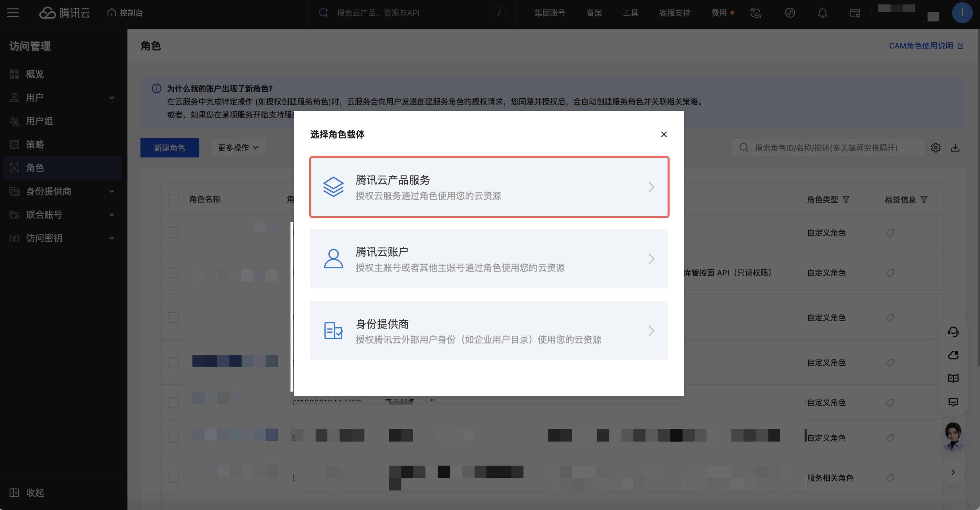Click the chevron on the 腾讯云产品服务 card
This screenshot has height=510, width=980.
click(651, 187)
